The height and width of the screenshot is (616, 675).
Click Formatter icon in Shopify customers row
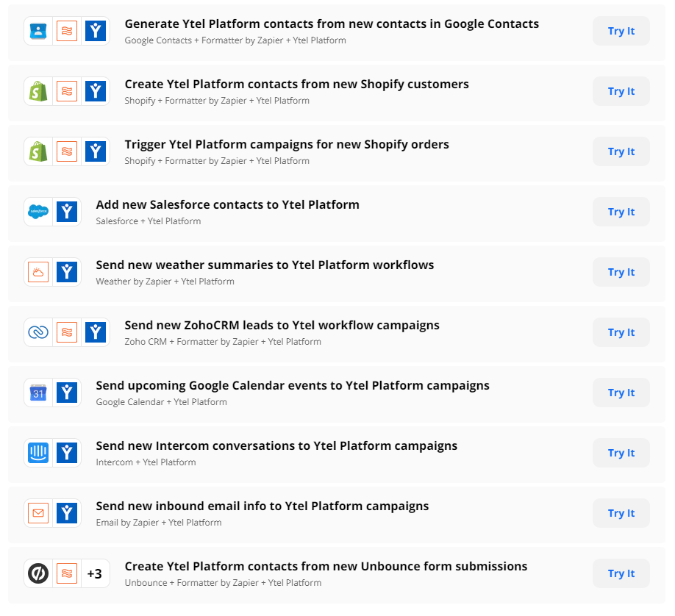click(67, 91)
